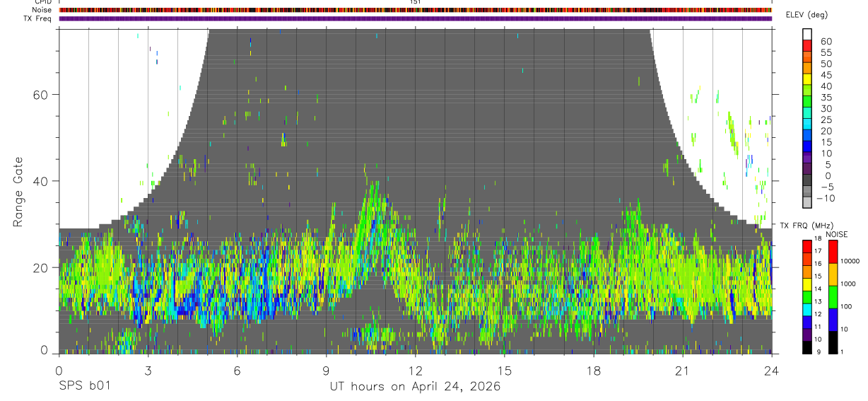Click the purple TX Freq strip above the plot
The width and height of the screenshot is (868, 401).
pyautogui.click(x=416, y=18)
